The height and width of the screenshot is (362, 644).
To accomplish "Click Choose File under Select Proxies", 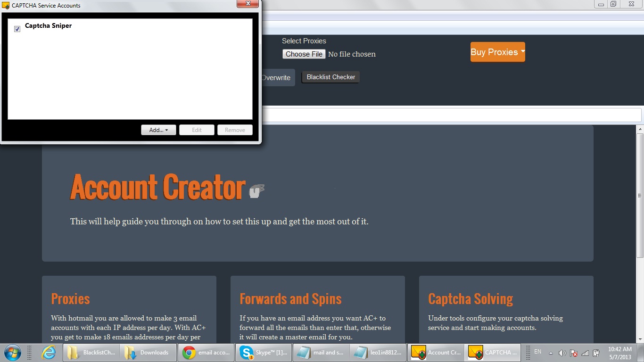I will 304,54.
